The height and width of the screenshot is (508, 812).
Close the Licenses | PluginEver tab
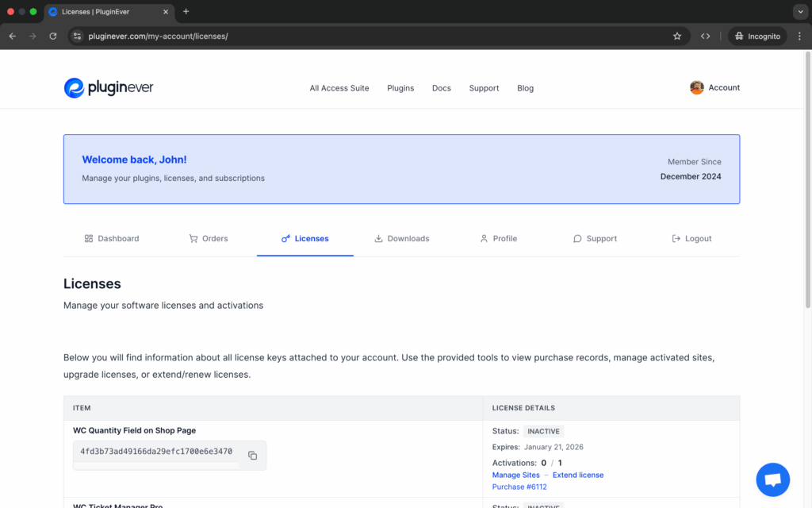166,12
